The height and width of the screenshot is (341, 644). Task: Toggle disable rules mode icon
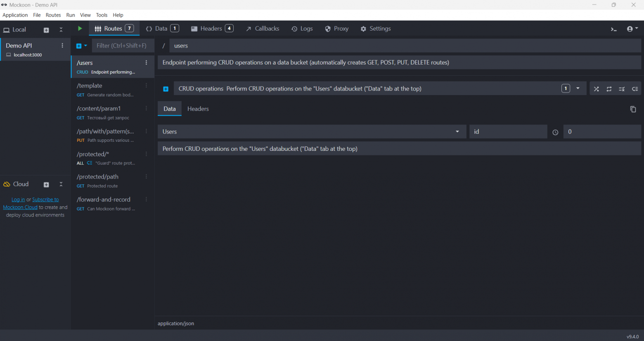click(622, 89)
